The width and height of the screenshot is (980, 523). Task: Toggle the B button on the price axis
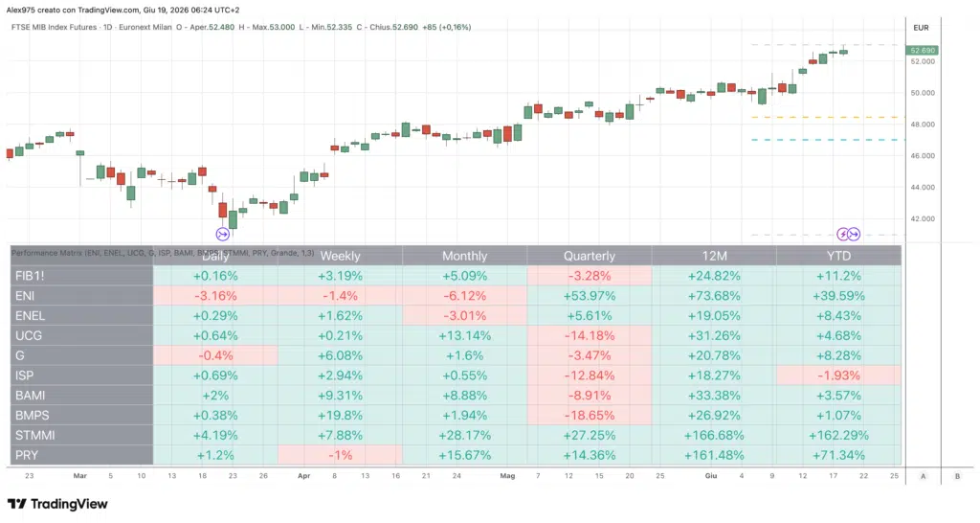point(957,476)
